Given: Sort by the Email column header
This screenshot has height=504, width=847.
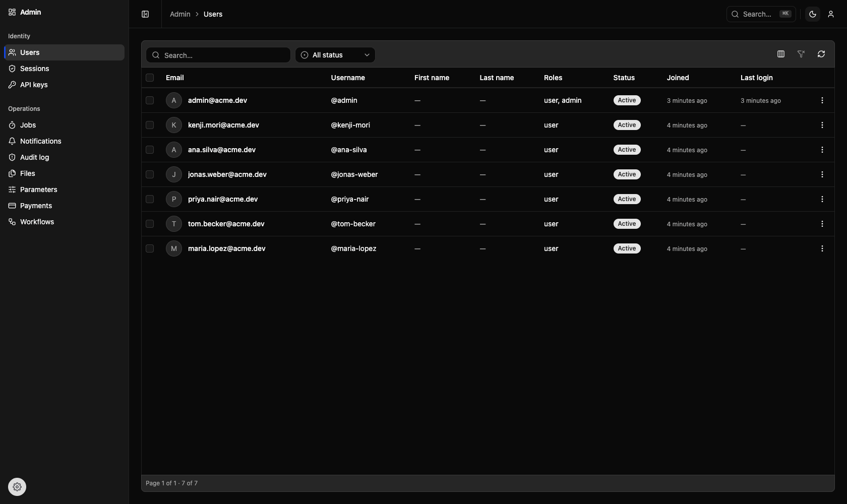Looking at the screenshot, I should click(175, 78).
